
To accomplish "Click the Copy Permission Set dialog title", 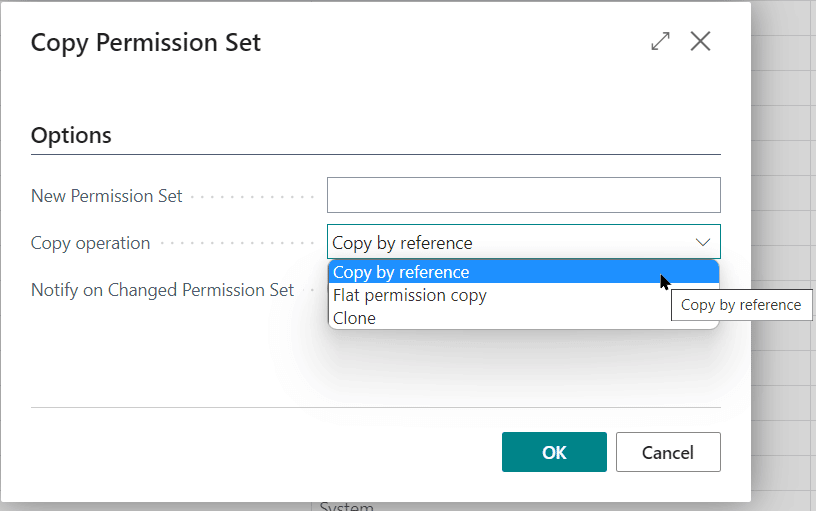I will pos(146,43).
